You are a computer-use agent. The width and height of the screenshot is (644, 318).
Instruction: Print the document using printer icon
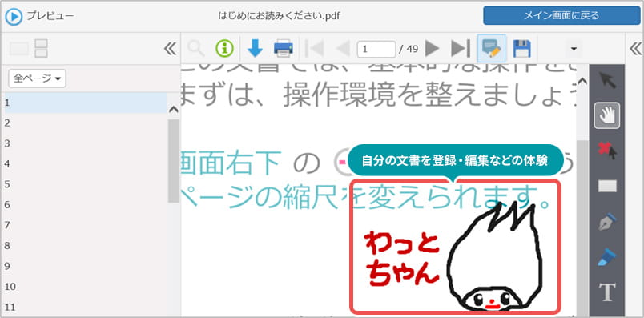(x=284, y=49)
